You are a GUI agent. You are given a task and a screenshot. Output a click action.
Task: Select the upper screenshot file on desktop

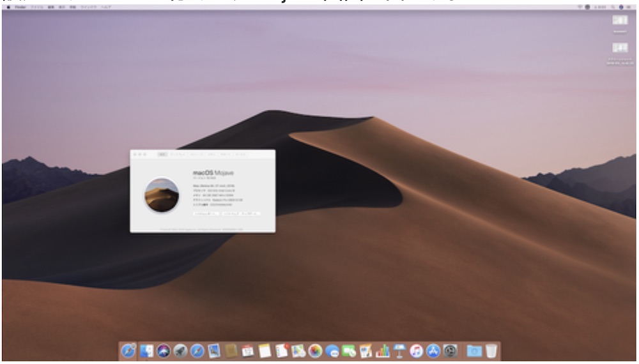[x=620, y=20]
